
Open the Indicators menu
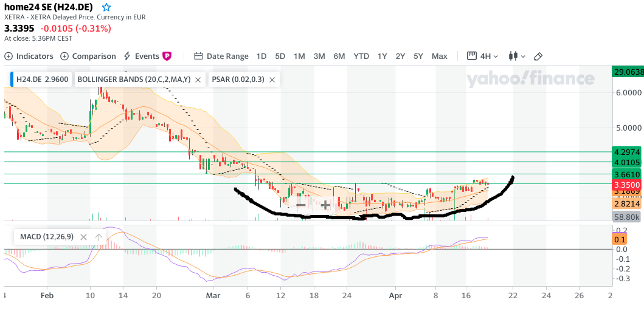29,56
